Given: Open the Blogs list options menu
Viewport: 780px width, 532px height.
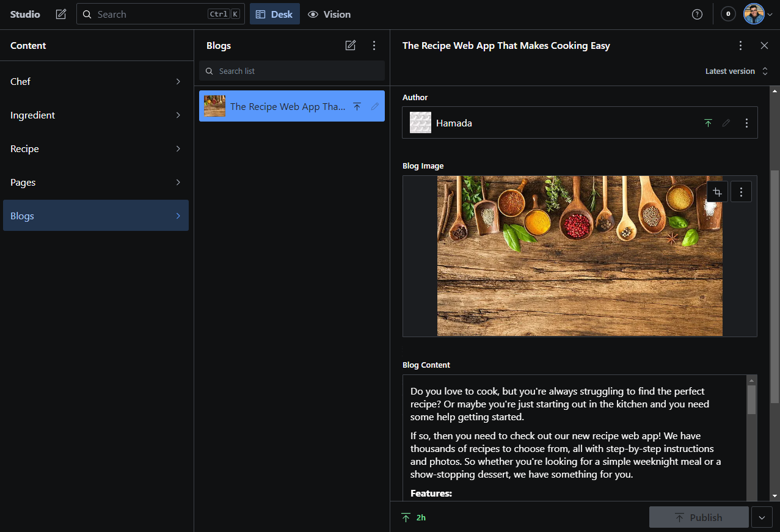Looking at the screenshot, I should coord(374,45).
